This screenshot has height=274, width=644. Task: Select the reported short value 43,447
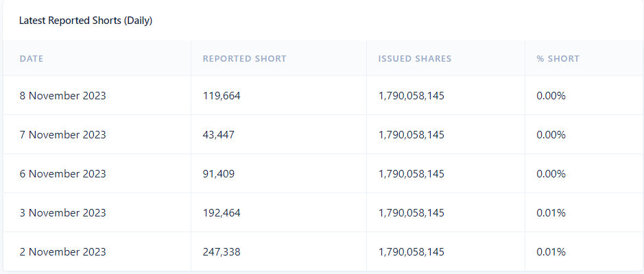tap(218, 135)
